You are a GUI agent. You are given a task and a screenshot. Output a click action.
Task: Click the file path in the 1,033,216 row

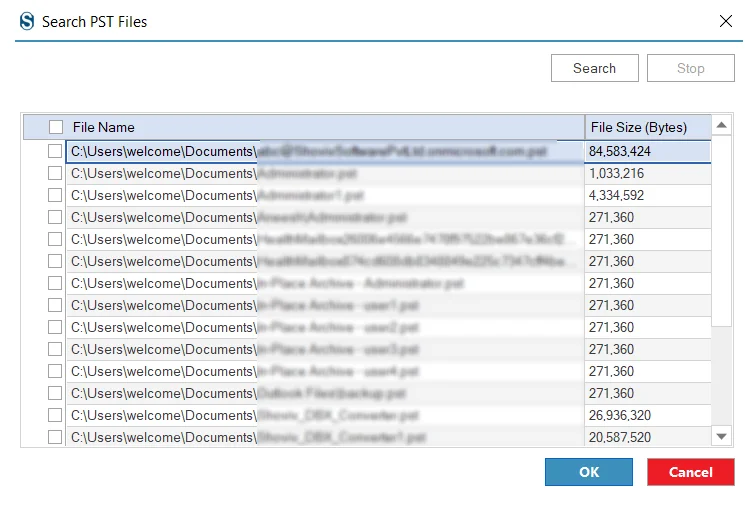click(x=325, y=173)
